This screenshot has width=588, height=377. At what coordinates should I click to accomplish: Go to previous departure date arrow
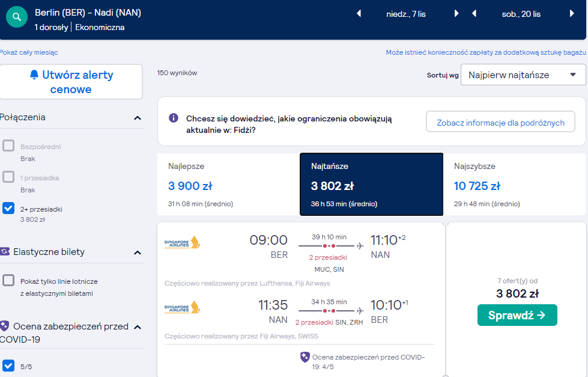click(359, 14)
